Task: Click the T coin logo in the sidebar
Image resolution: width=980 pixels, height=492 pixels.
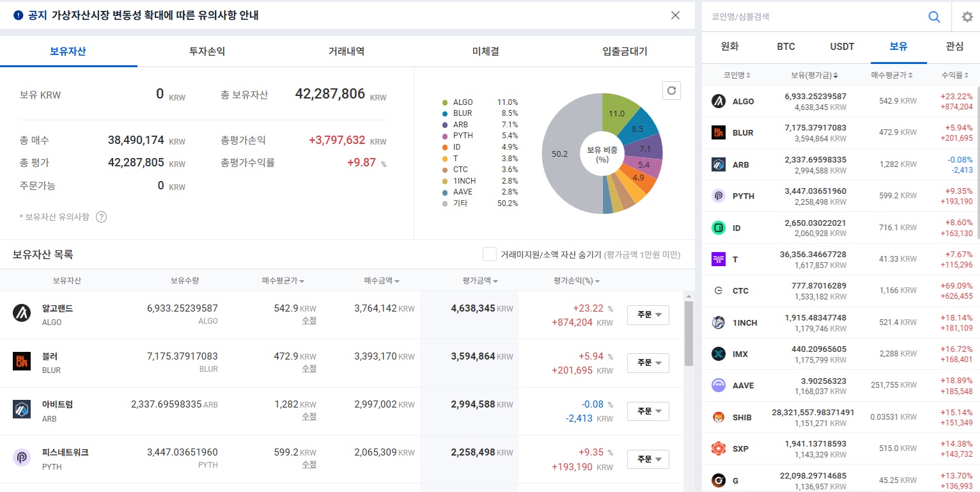Action: 719,259
